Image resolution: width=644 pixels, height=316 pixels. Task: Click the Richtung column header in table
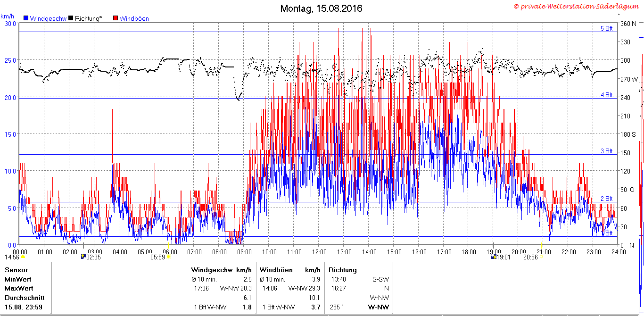[x=343, y=270]
